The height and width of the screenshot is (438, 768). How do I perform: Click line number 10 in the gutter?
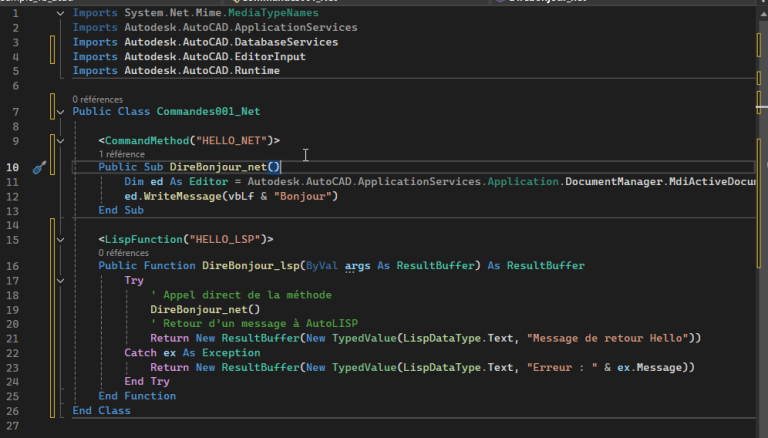[12, 168]
